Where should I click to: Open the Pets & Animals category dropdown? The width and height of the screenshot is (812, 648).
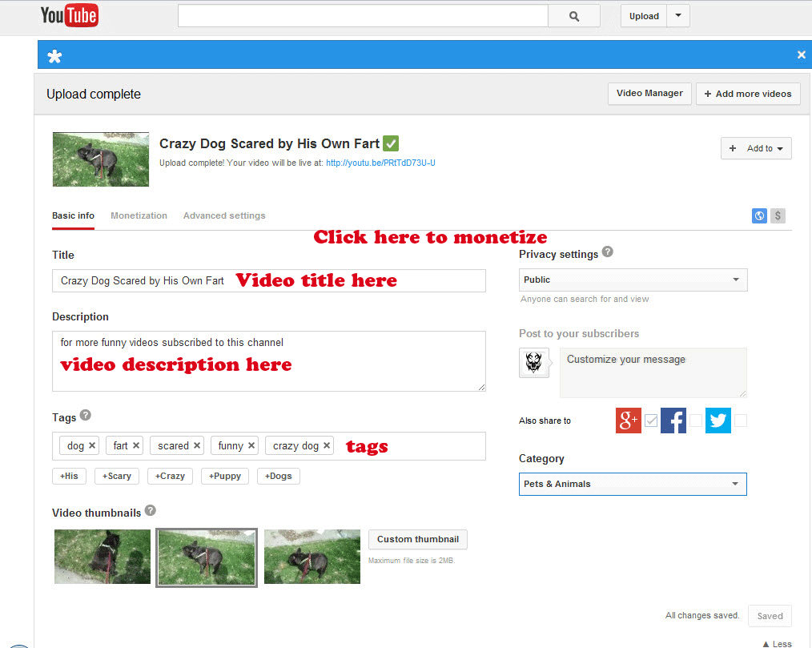[633, 484]
